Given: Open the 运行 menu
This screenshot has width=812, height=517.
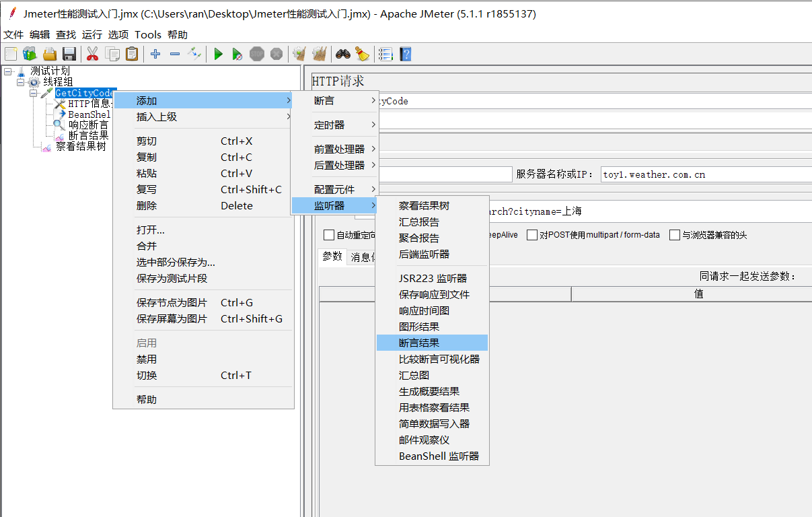Looking at the screenshot, I should tap(92, 35).
